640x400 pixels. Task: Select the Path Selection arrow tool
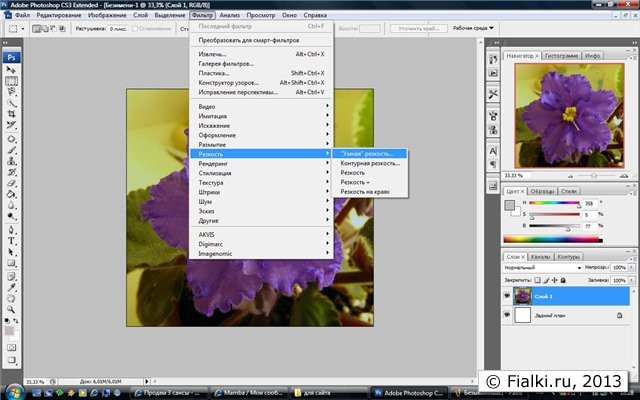click(11, 252)
